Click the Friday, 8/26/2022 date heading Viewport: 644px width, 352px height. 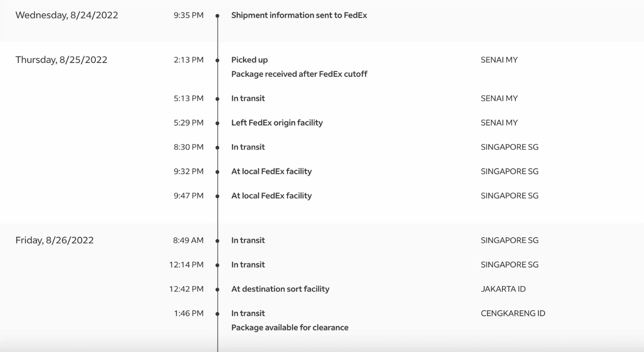click(x=54, y=240)
